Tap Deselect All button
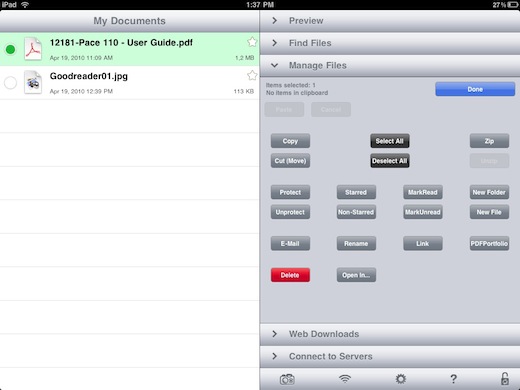 tap(390, 161)
